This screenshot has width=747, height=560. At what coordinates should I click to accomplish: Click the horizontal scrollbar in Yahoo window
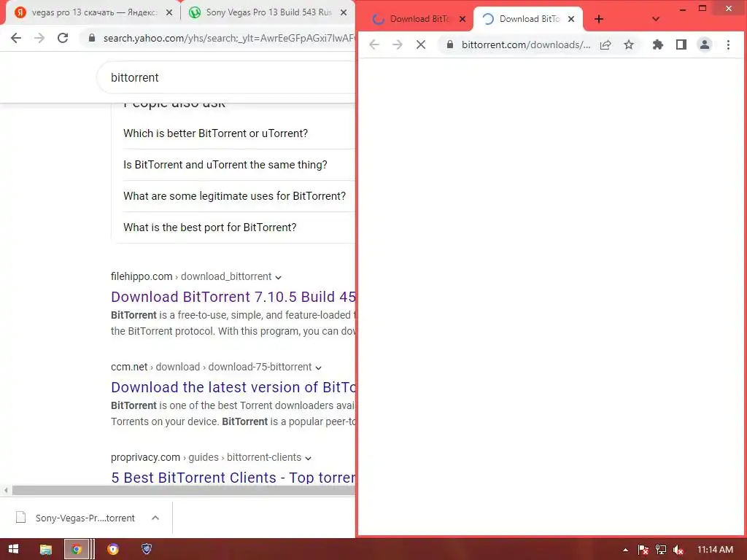(x=183, y=490)
